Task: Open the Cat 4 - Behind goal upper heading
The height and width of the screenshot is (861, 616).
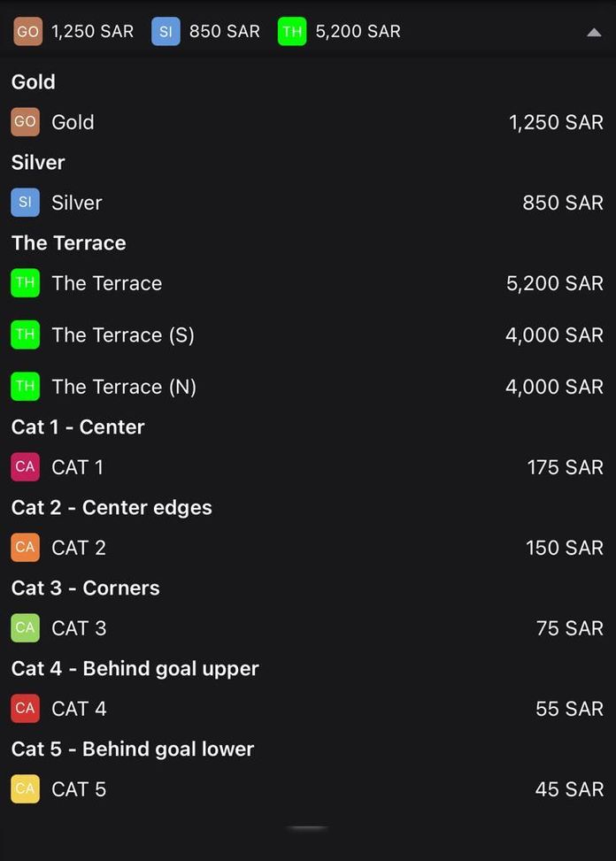Action: click(x=135, y=668)
